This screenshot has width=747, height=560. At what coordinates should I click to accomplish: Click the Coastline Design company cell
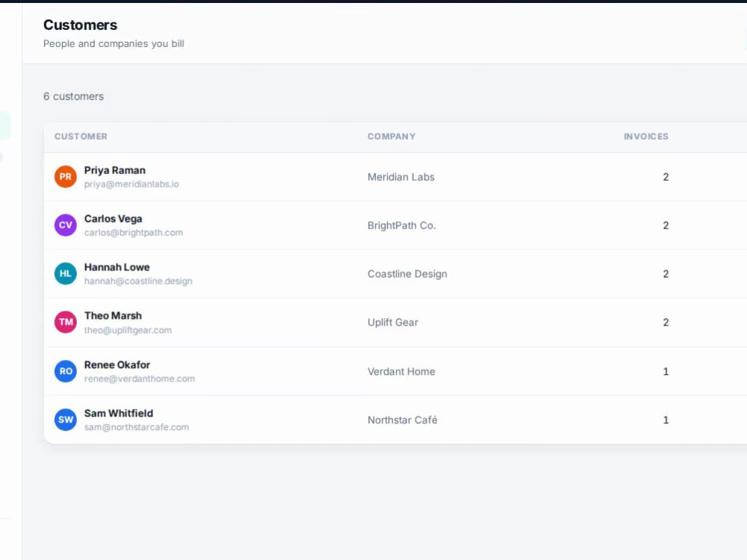coord(407,274)
